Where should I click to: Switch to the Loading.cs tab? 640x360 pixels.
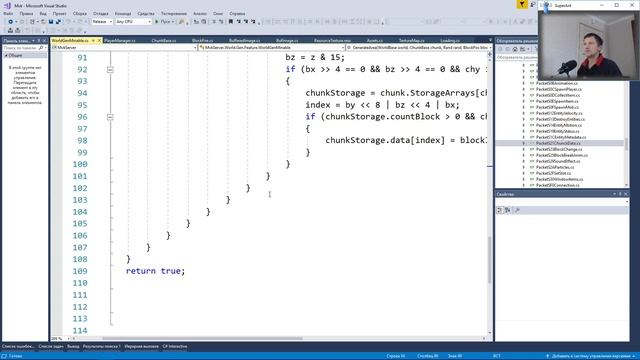(450, 40)
